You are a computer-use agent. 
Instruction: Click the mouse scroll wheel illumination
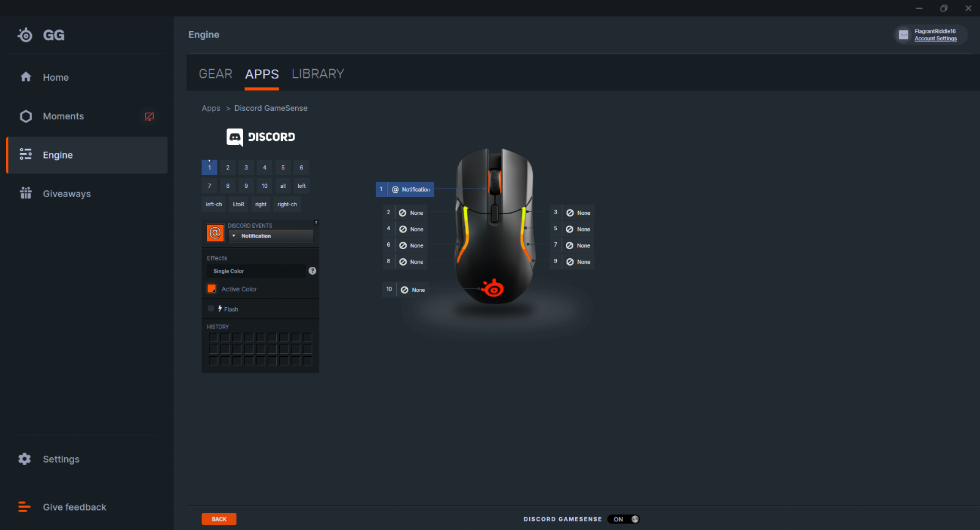point(494,182)
